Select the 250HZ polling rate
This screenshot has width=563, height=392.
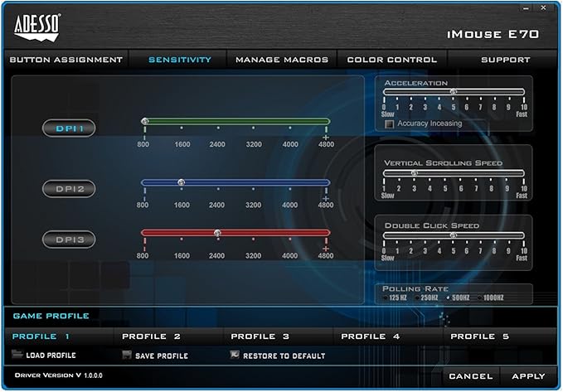pos(417,298)
